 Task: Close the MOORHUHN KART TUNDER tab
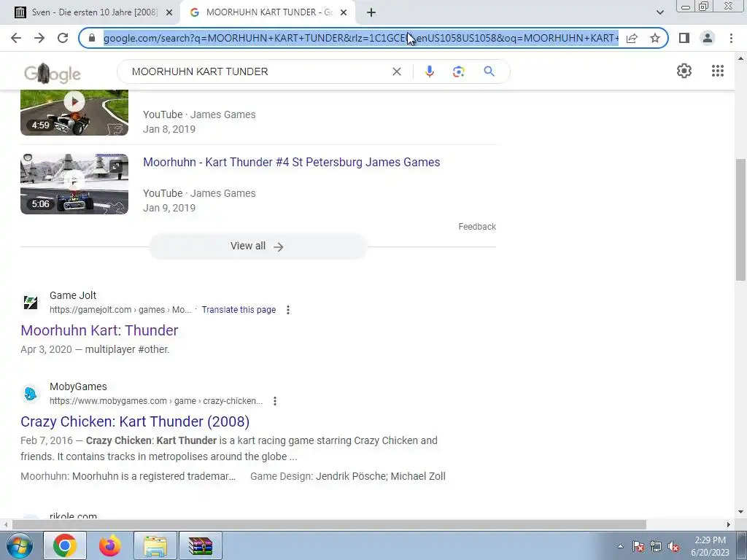coord(344,12)
